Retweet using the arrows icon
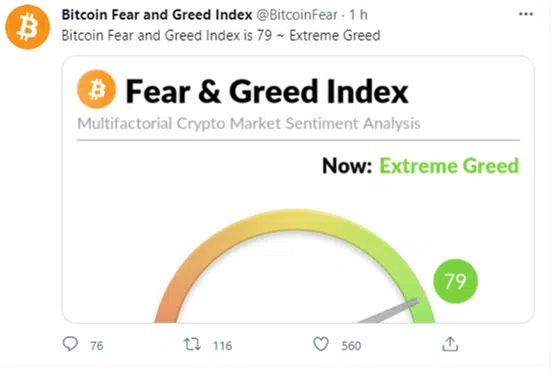Screen dimensions: 554x374 (x=192, y=344)
